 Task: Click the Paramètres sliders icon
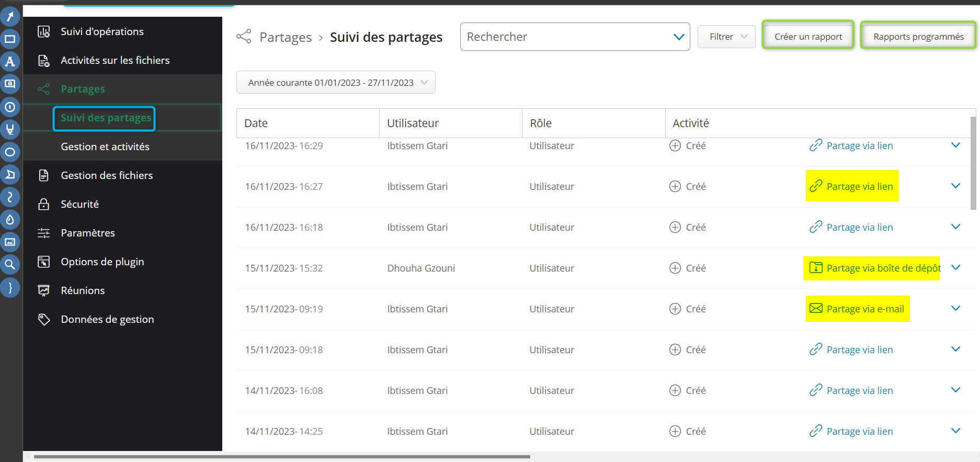click(x=44, y=233)
